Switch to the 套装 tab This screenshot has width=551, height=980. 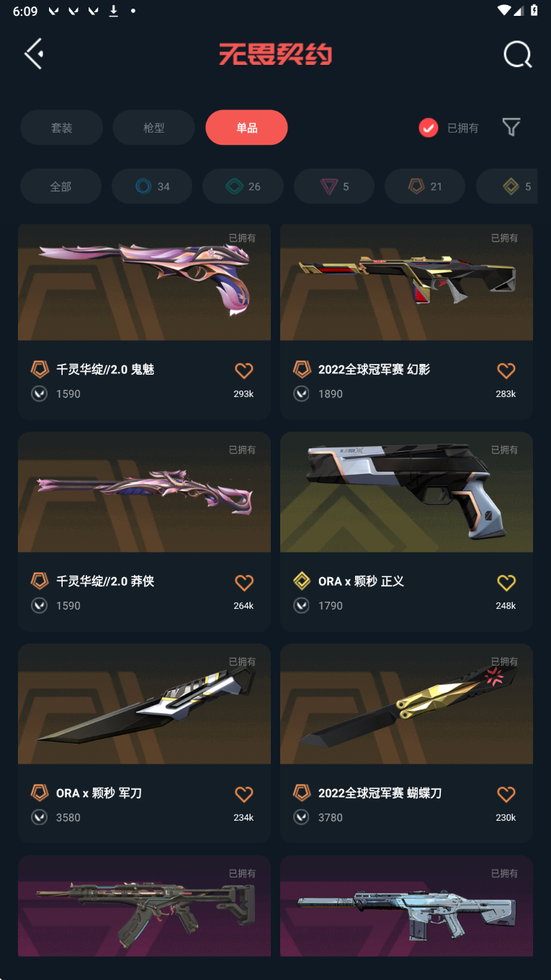[x=61, y=128]
